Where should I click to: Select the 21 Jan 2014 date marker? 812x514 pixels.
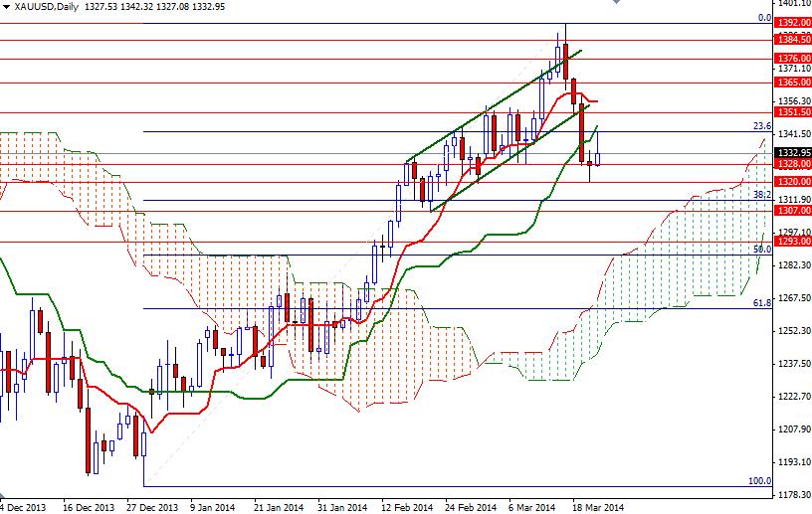pos(280,505)
